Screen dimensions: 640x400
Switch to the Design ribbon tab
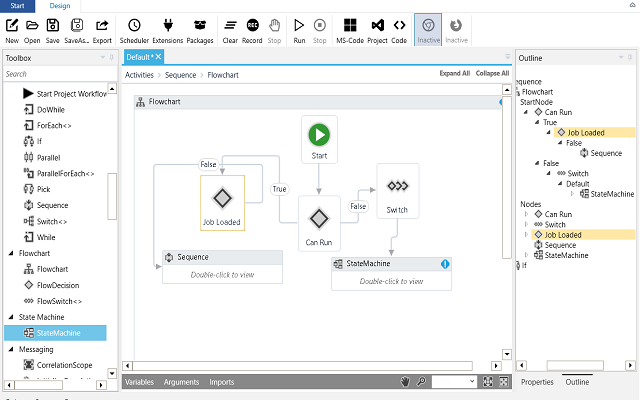click(x=59, y=6)
